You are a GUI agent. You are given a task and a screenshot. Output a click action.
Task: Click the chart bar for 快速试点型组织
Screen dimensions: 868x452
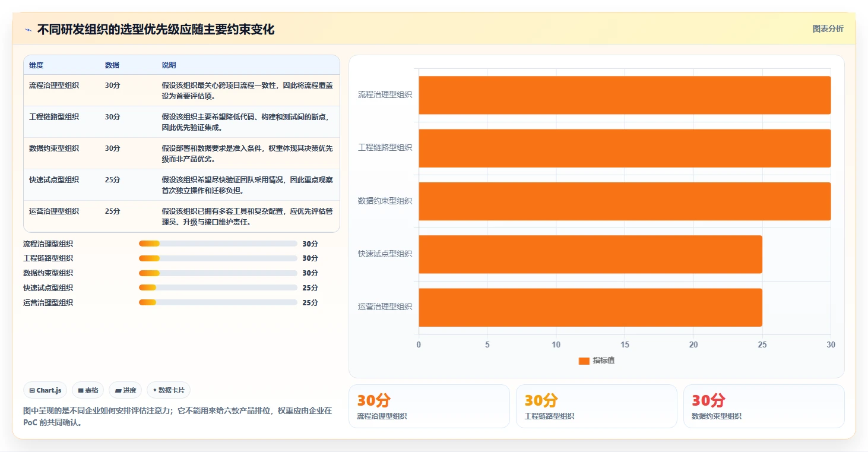tap(590, 254)
